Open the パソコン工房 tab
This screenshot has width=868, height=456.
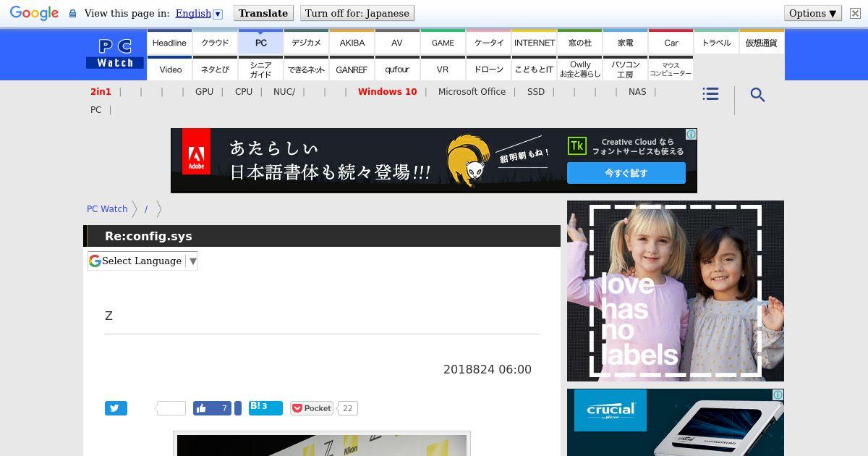[626, 69]
